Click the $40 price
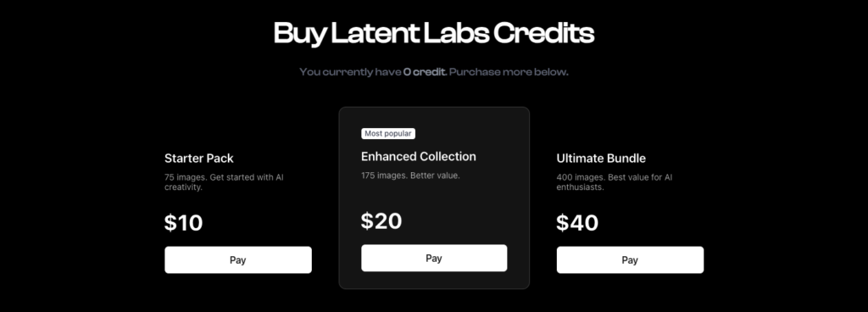The image size is (868, 312). point(577,222)
